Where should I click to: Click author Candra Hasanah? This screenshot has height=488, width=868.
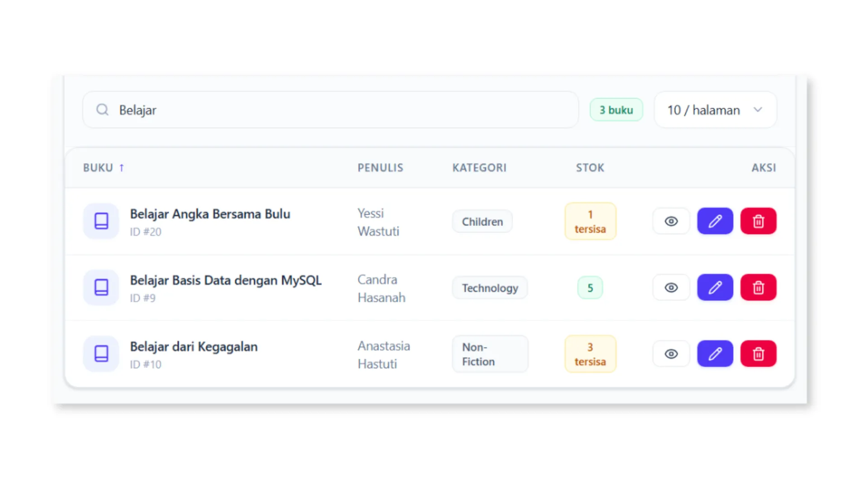click(382, 288)
